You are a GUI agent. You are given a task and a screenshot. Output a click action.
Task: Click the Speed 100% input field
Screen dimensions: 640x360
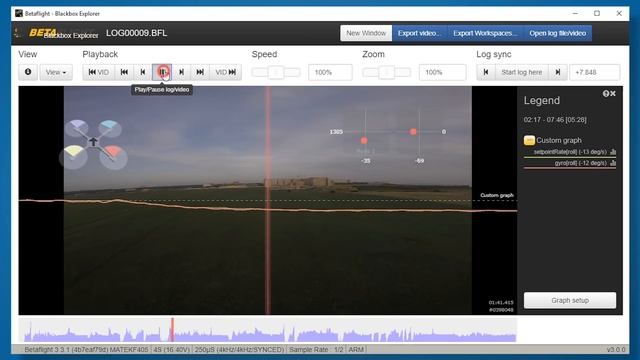click(330, 72)
